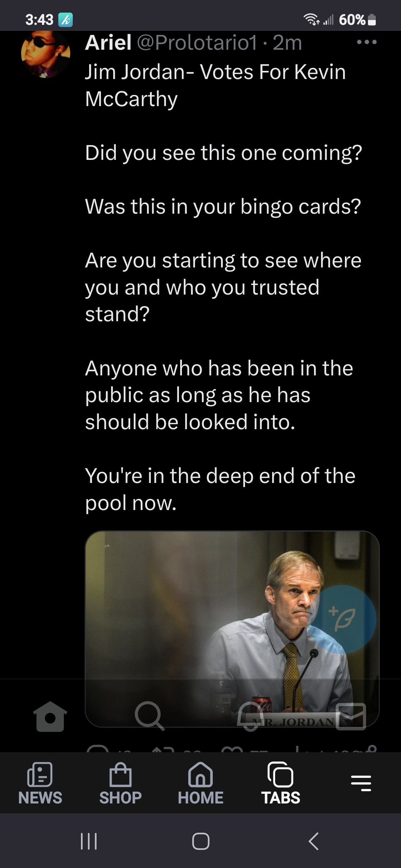This screenshot has width=401, height=868.
Task: Tap the status bar app notification icon
Action: (66, 20)
